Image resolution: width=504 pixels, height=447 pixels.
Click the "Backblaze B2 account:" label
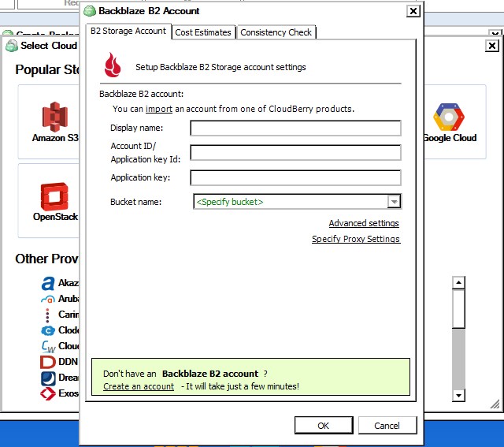142,94
